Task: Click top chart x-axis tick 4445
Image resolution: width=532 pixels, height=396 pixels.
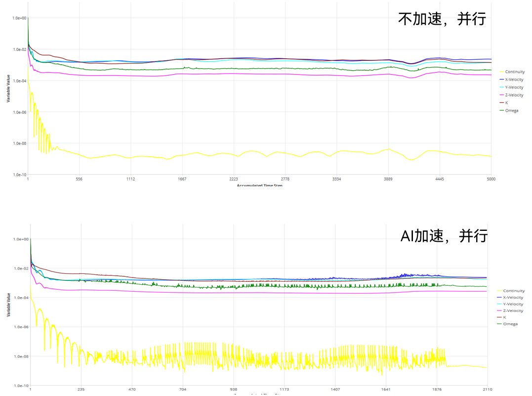Action: point(440,179)
